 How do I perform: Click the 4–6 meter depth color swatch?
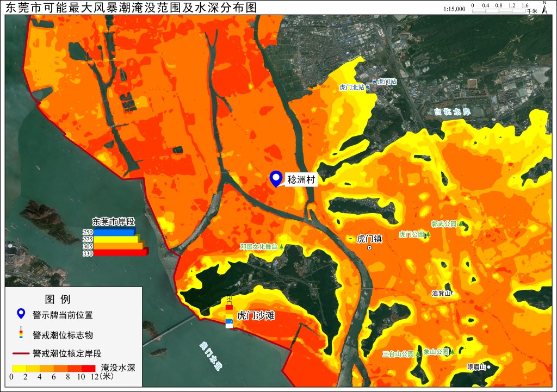(47, 368)
